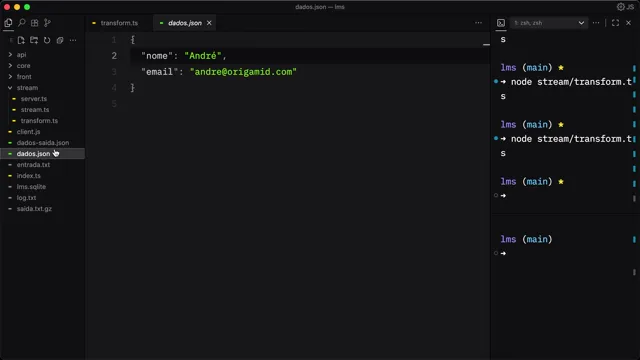Open index.ts file
This screenshot has width=640, height=360.
coord(29,176)
